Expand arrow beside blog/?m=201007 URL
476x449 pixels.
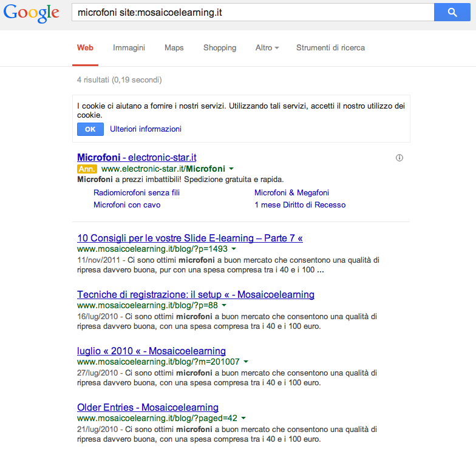pos(246,362)
